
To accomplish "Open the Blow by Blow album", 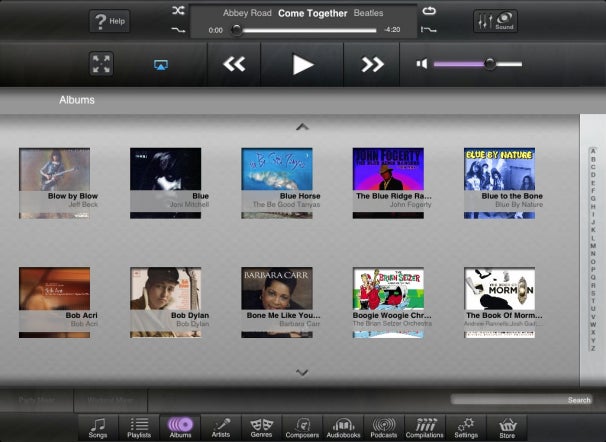I will [54, 183].
